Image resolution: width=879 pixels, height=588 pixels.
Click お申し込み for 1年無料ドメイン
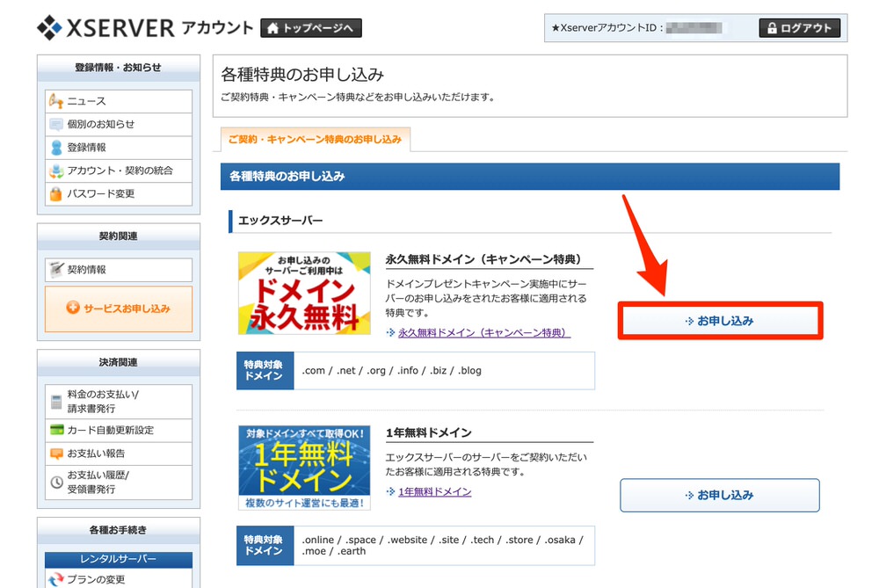point(720,496)
